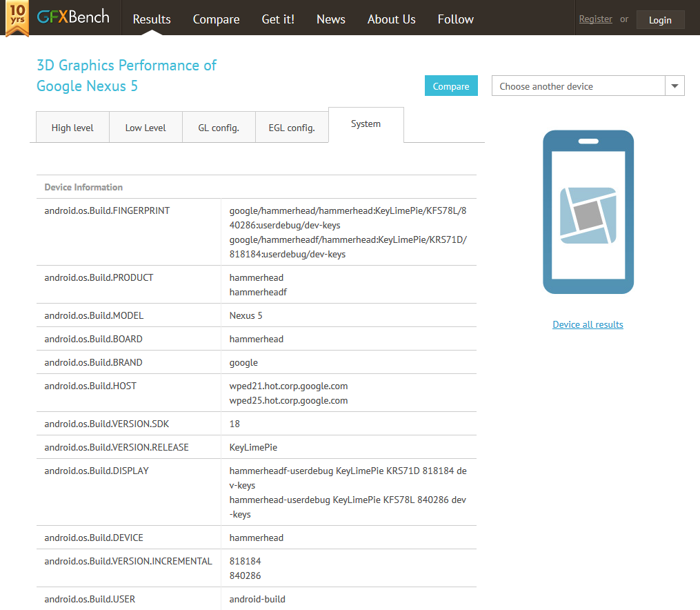Click the google brand value

[x=243, y=362]
